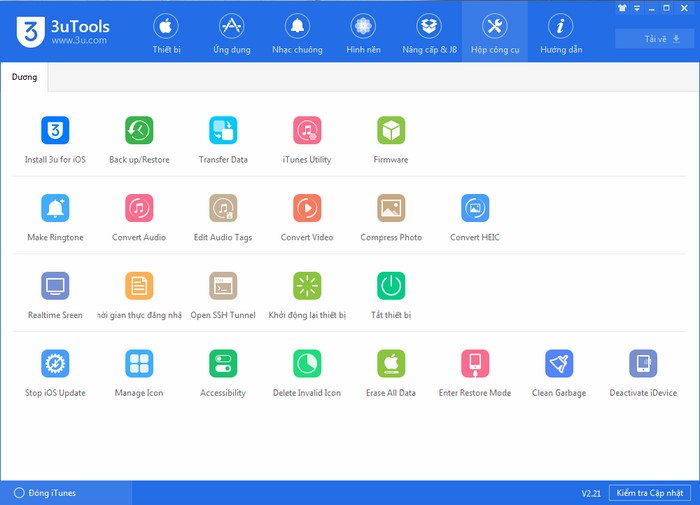Select the Dương device tab
Screen dimensions: 700x505
click(x=24, y=77)
